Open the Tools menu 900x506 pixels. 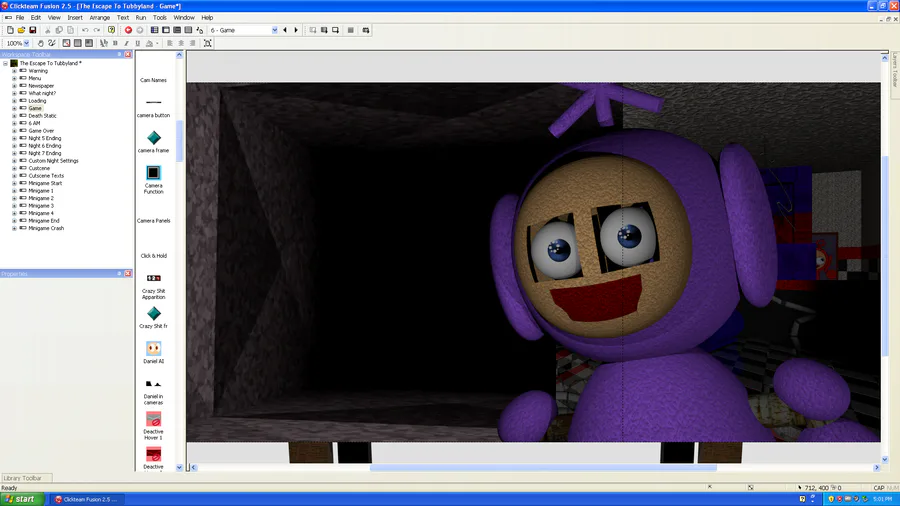[x=160, y=18]
